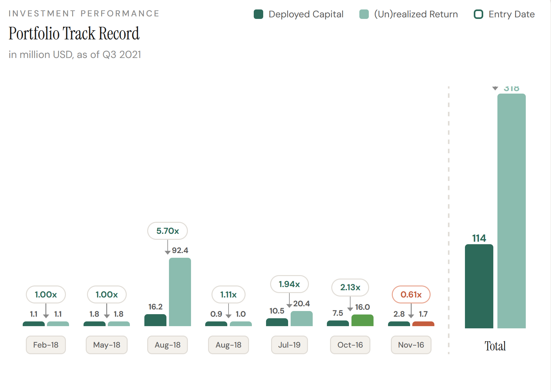
Task: Click the red 1.7 return bar
Action: point(423,324)
